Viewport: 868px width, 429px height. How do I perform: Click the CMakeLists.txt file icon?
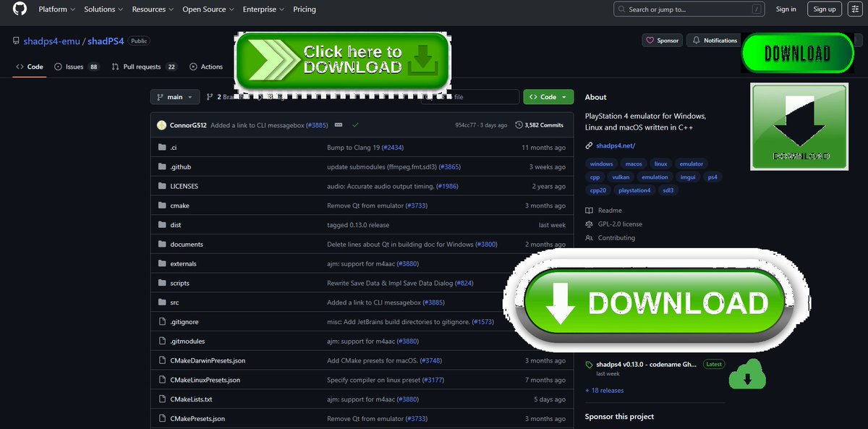click(162, 399)
